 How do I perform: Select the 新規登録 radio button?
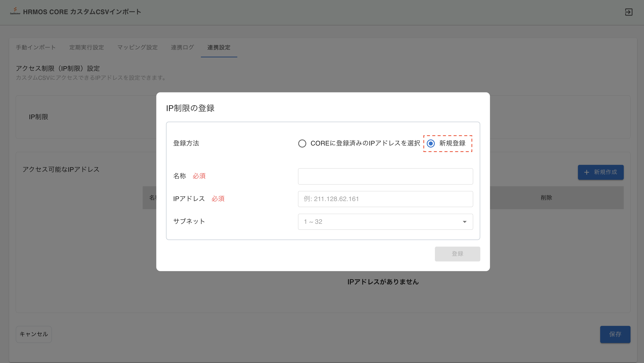pos(431,143)
